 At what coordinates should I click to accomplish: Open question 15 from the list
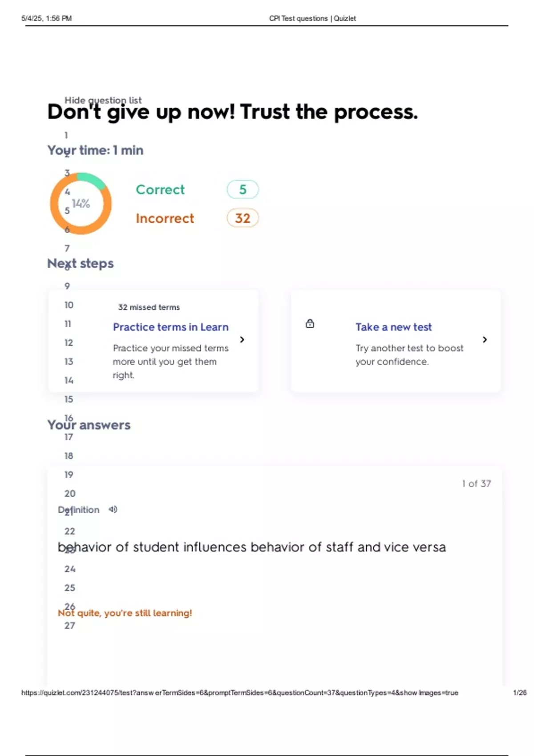coord(69,399)
